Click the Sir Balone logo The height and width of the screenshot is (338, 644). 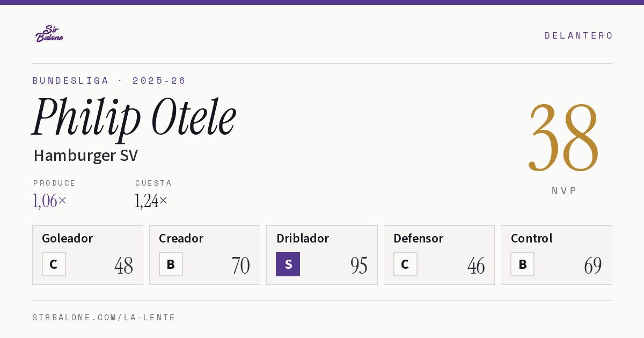click(x=49, y=34)
